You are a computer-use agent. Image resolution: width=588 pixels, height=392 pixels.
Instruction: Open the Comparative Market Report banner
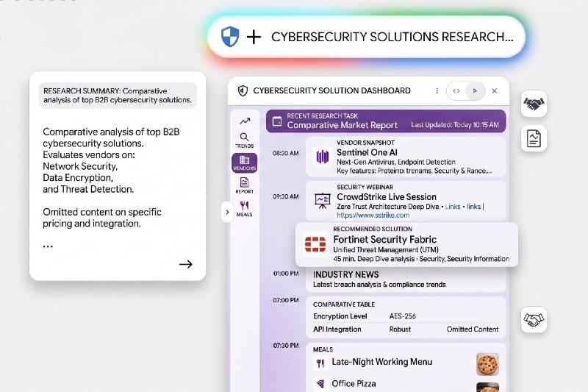coord(386,121)
